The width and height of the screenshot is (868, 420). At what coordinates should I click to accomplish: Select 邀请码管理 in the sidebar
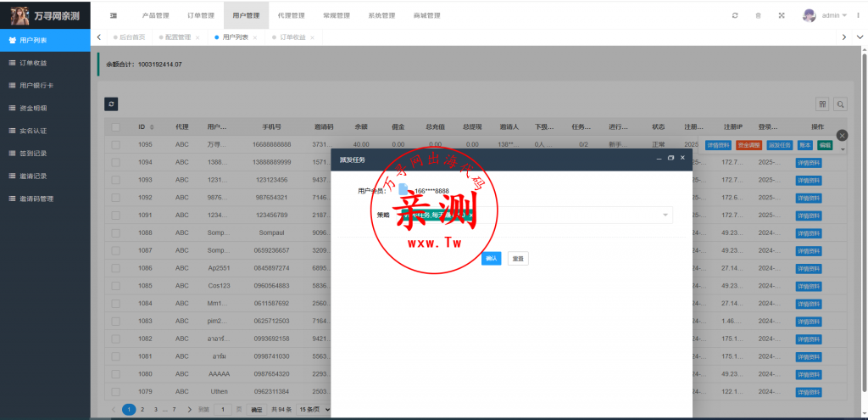pos(45,199)
